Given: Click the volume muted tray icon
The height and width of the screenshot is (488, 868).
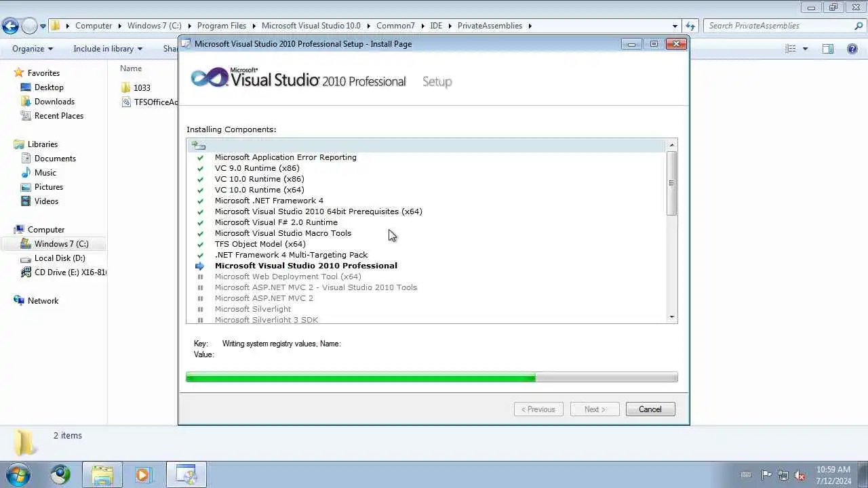Looking at the screenshot, I should 800,475.
